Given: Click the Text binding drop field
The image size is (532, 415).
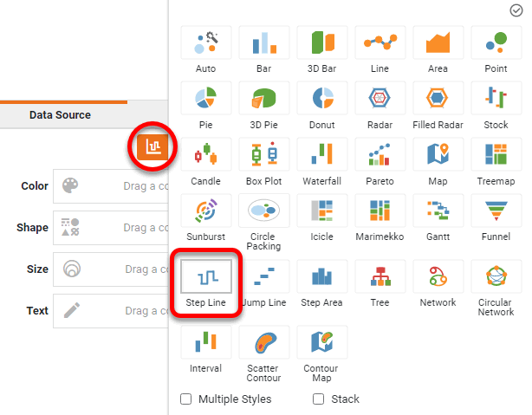Looking at the screenshot, I should click(x=111, y=311).
